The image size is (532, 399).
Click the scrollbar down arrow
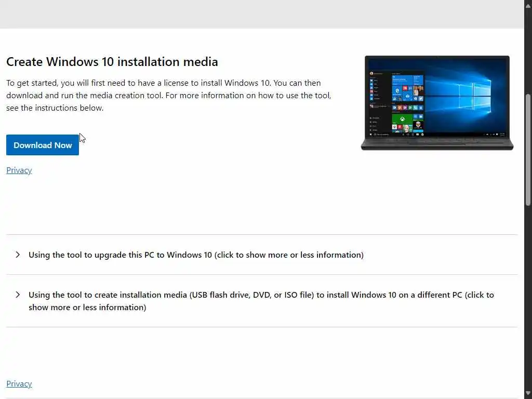528,394
